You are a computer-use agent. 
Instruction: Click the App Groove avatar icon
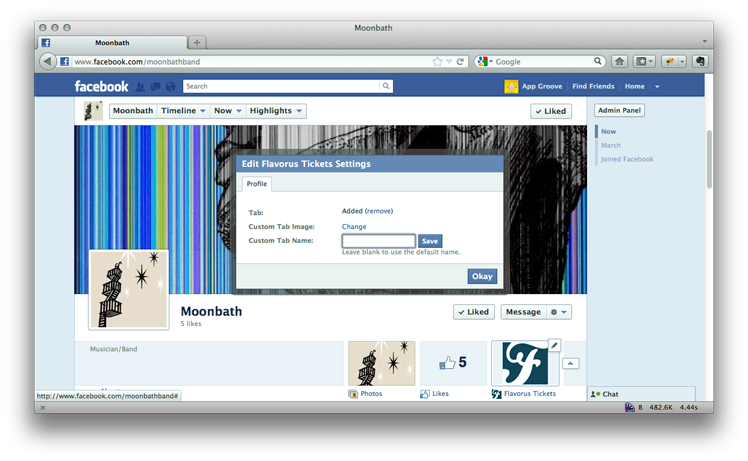511,86
